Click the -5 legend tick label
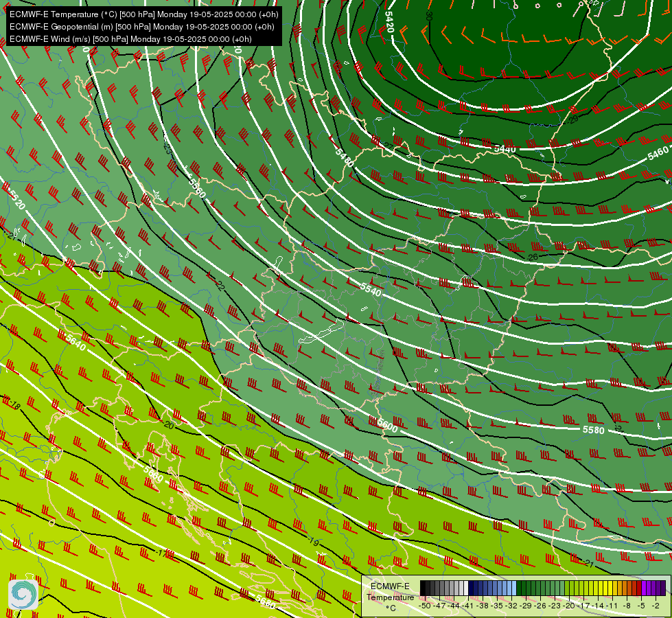The image size is (672, 618). 642,606
